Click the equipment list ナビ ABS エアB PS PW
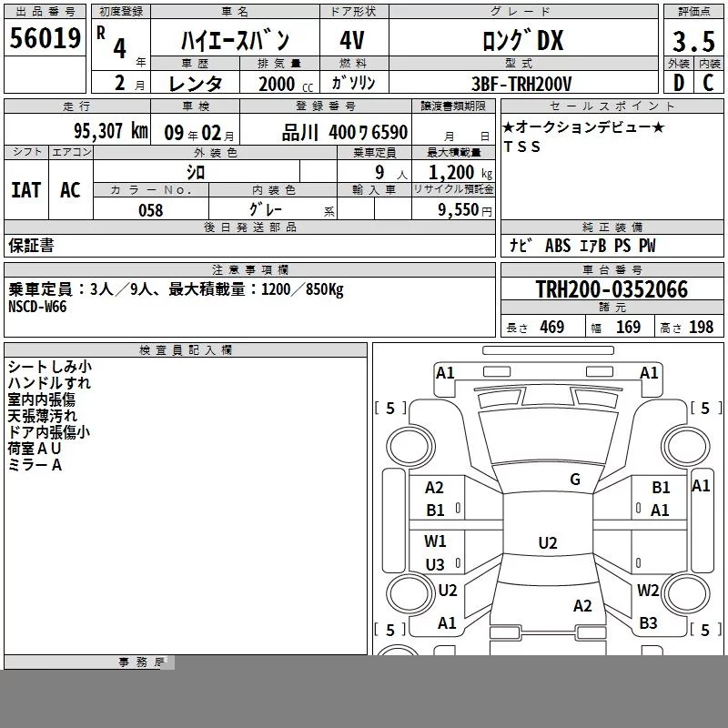 pos(582,246)
